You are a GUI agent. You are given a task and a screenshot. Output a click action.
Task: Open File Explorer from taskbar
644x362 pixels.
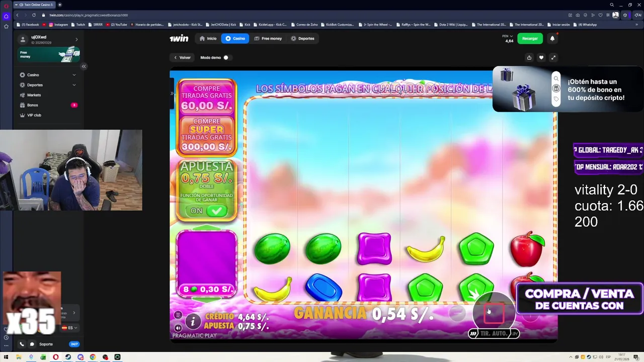tap(19, 357)
